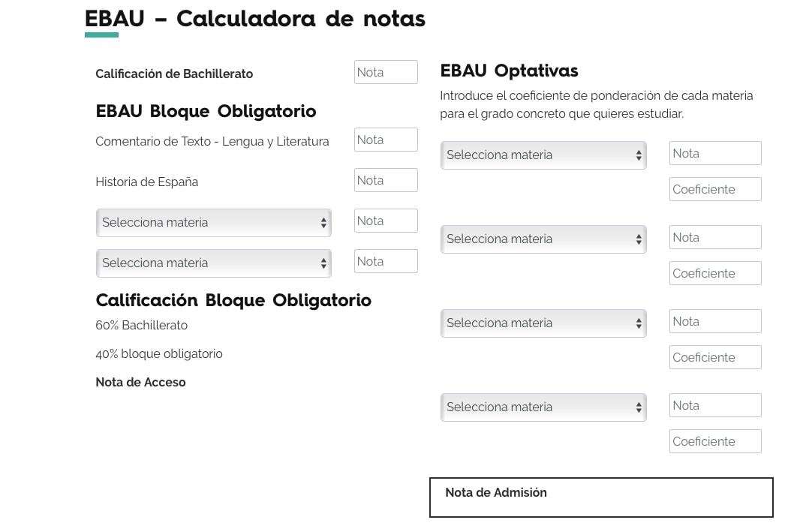Expand the last materia dropdown in the Optativas column

pos(543,407)
